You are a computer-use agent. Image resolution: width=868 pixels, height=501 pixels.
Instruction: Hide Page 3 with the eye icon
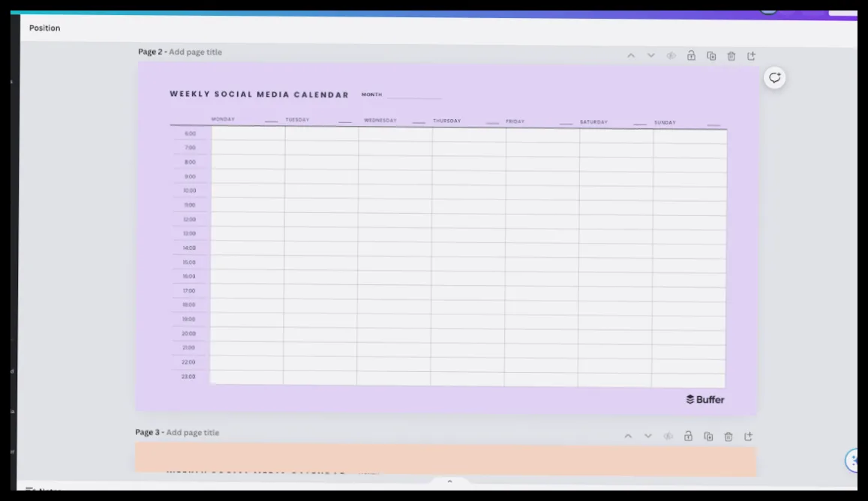pyautogui.click(x=668, y=436)
